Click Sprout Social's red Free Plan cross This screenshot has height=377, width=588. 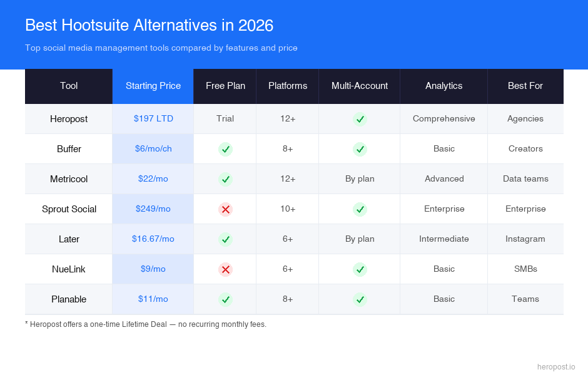(x=225, y=209)
